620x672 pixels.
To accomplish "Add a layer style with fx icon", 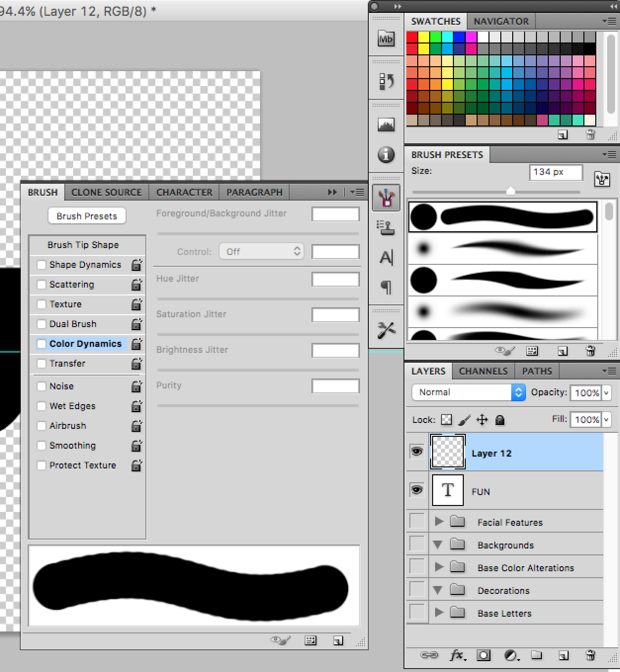I will click(457, 655).
